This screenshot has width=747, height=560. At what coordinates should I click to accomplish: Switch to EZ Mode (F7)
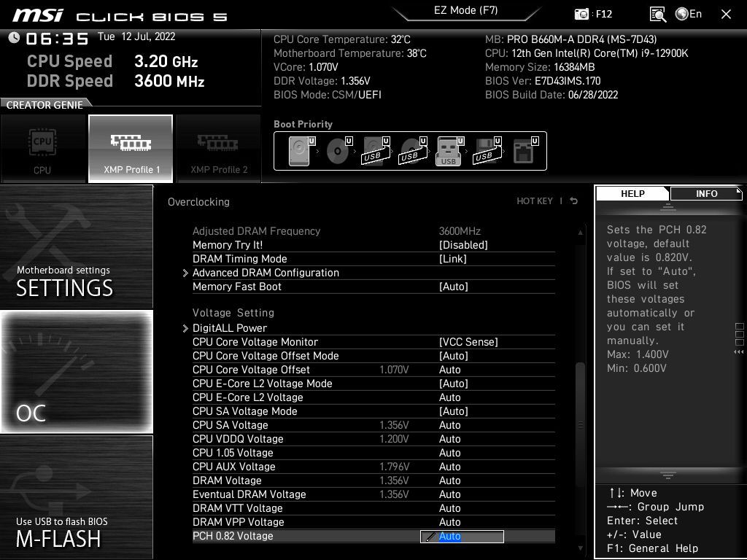click(466, 10)
